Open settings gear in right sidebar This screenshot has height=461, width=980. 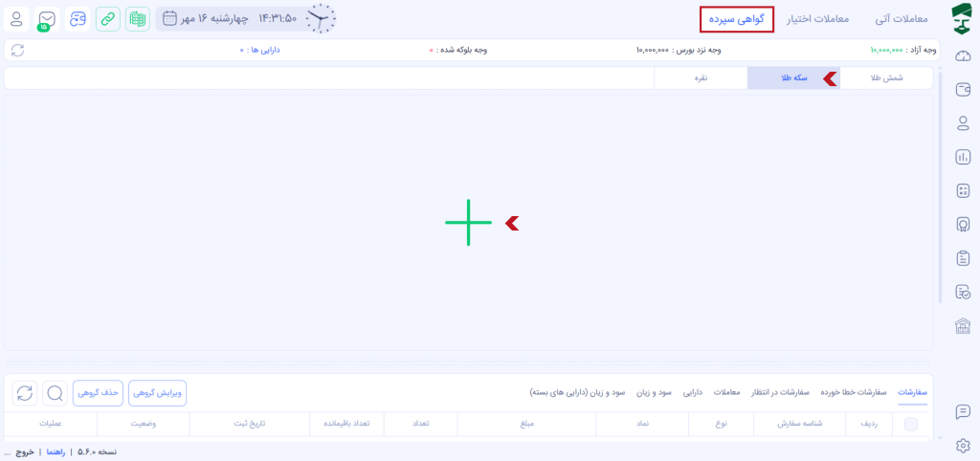(963, 445)
